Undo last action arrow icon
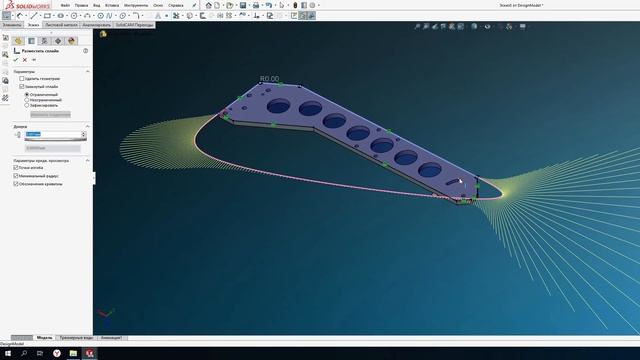The image size is (640, 360). point(269,5)
